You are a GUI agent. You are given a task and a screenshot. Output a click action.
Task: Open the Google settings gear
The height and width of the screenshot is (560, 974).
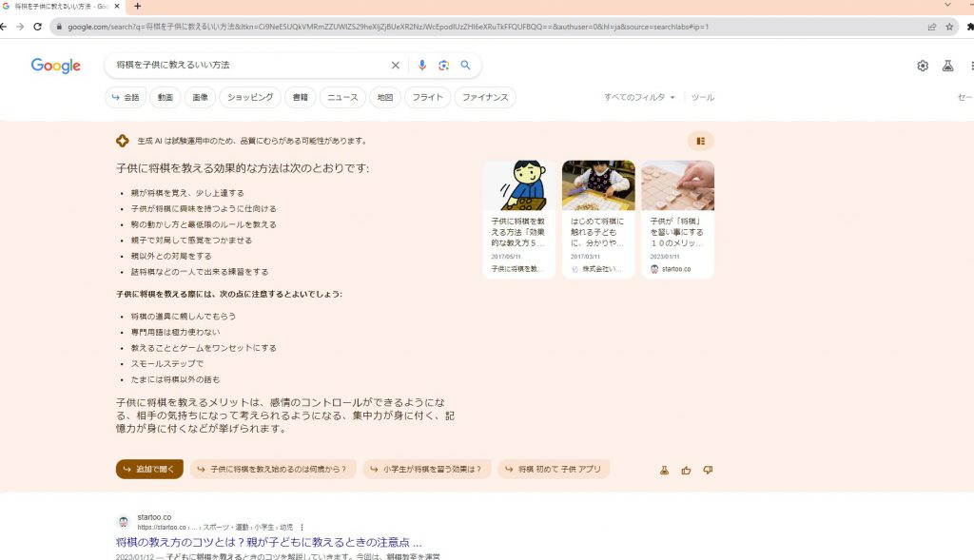pos(921,65)
